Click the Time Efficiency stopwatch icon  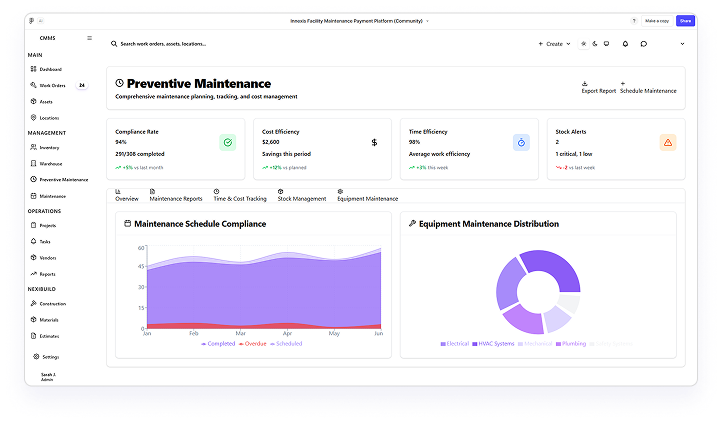pyautogui.click(x=521, y=143)
